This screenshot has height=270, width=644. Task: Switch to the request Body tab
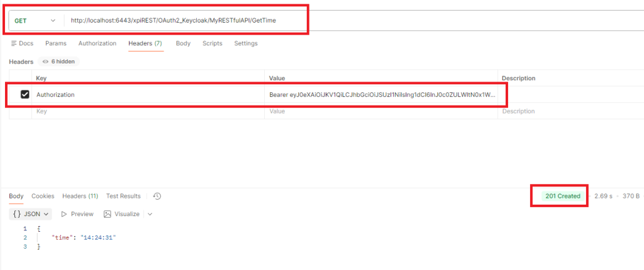click(183, 43)
